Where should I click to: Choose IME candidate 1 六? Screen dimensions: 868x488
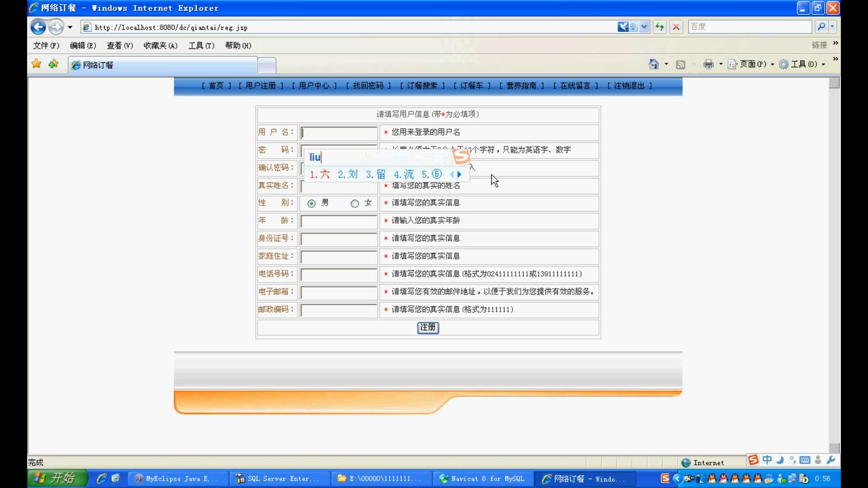320,174
